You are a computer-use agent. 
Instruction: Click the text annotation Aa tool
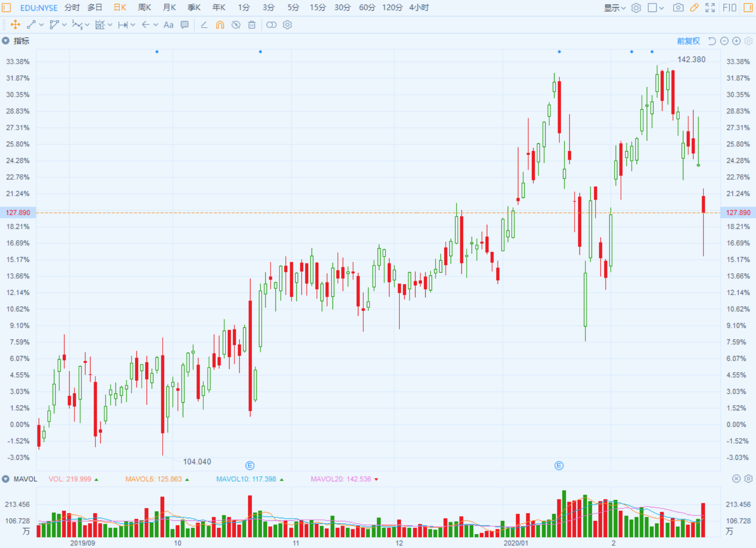coord(168,25)
